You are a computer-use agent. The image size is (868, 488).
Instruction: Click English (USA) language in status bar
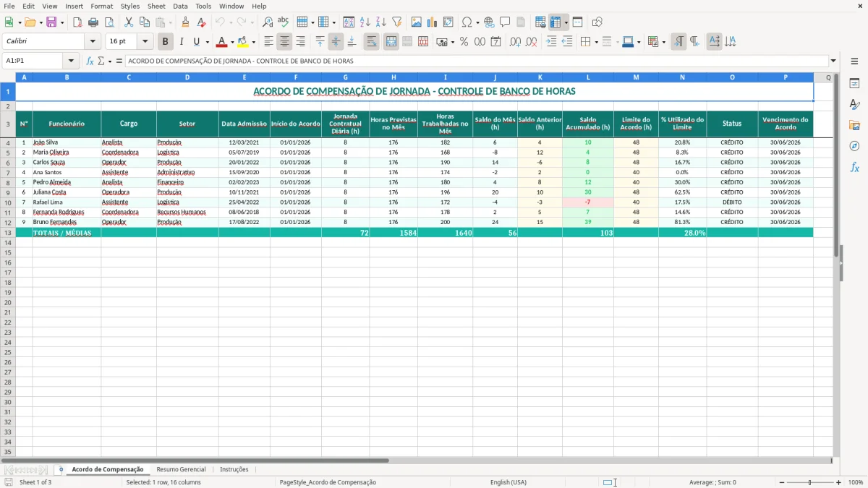coord(509,482)
